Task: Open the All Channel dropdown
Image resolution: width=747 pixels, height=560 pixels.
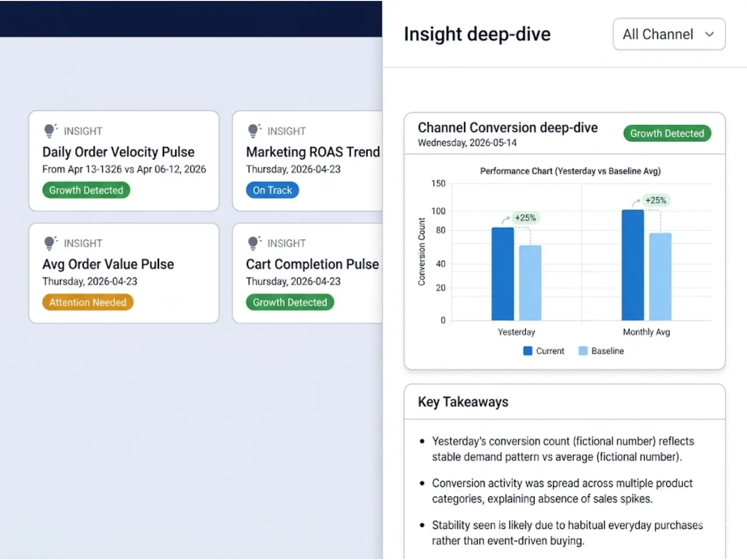Action: 669,34
